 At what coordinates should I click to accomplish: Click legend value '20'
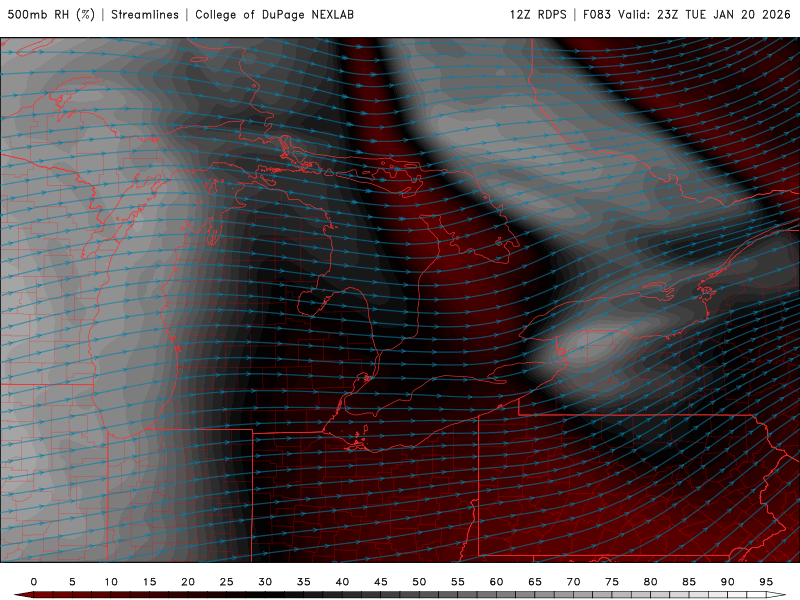pos(188,582)
